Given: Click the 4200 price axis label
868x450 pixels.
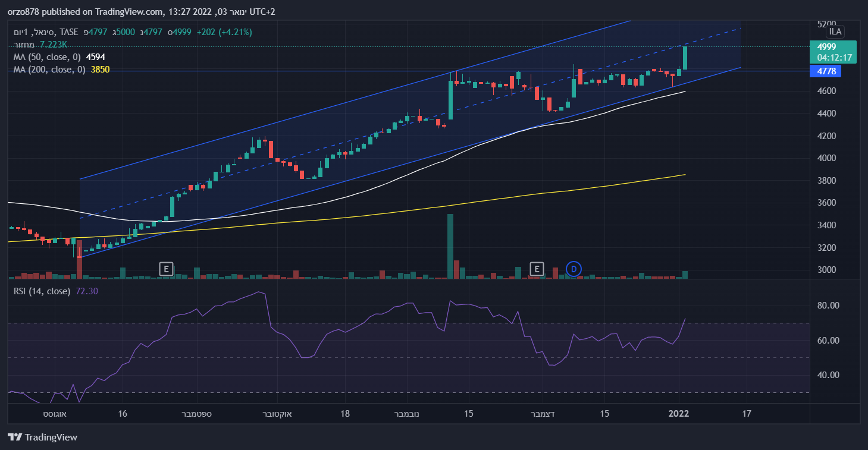Looking at the screenshot, I should point(826,136).
